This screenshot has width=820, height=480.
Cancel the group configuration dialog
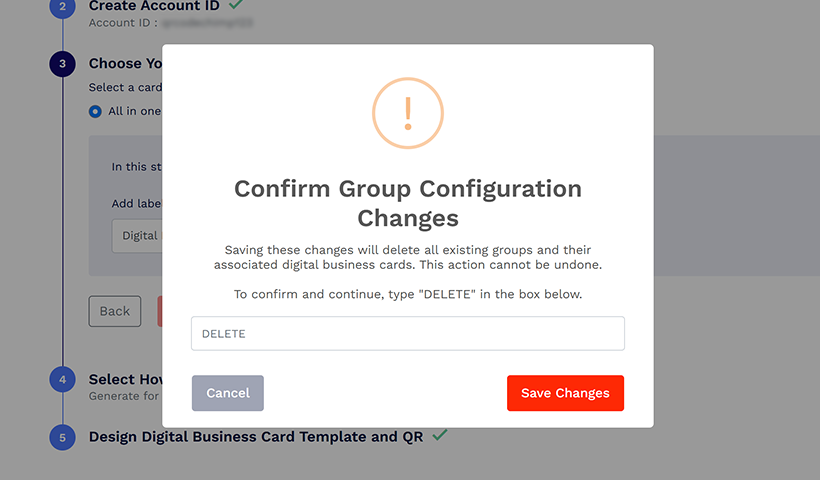coord(228,393)
